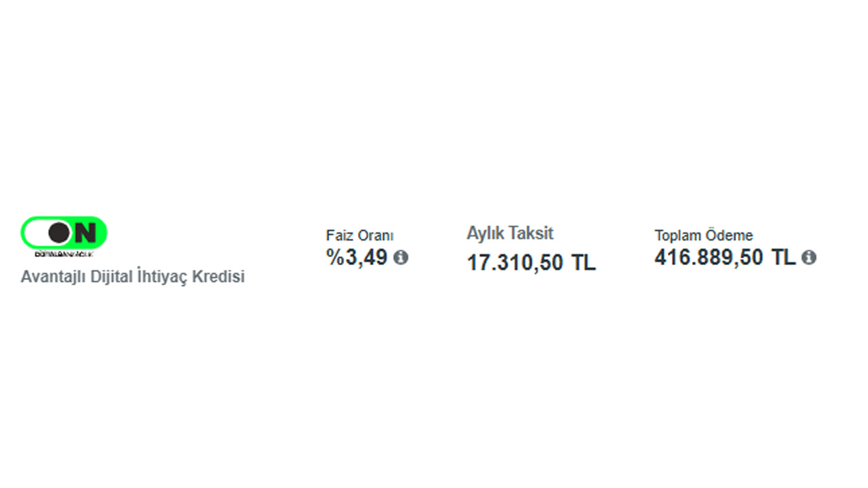Select the Faiz Oranı label
This screenshot has height=488, width=868.
[x=359, y=236]
